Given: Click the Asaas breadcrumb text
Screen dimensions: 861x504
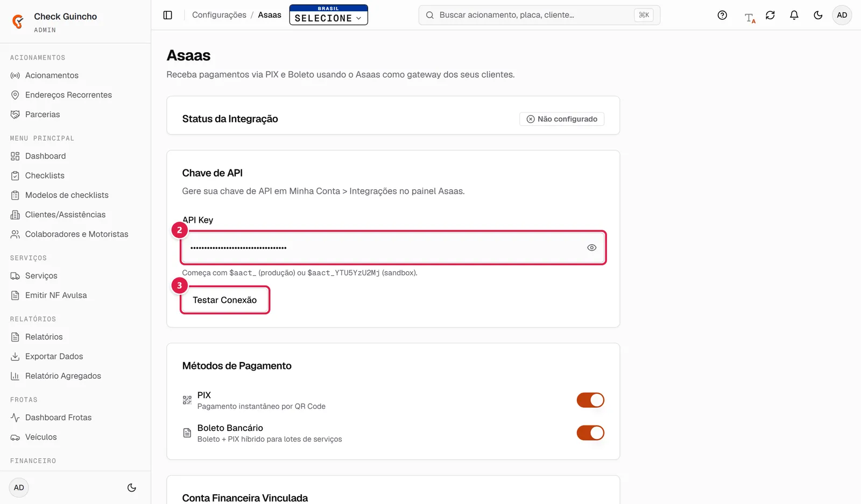Looking at the screenshot, I should 270,15.
